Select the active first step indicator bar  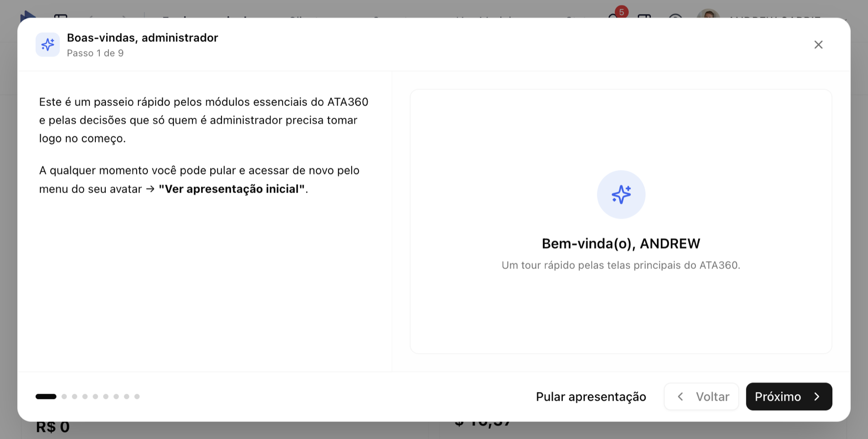[x=46, y=397]
